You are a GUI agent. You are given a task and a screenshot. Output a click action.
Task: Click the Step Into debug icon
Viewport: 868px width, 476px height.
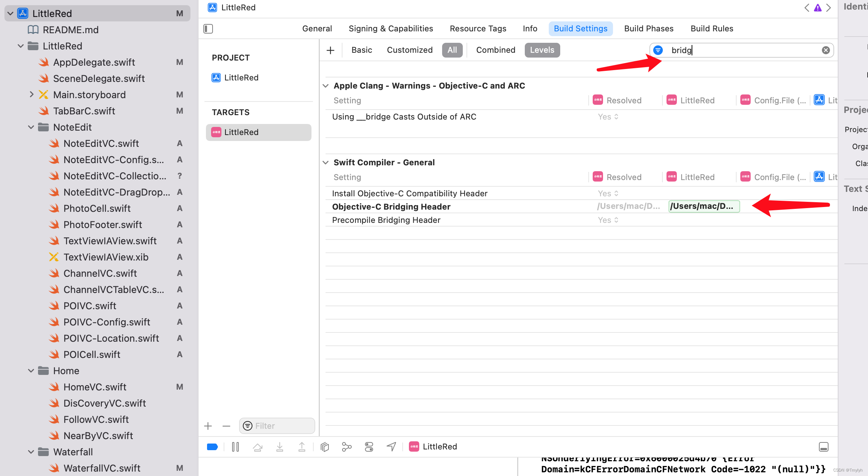(x=280, y=447)
